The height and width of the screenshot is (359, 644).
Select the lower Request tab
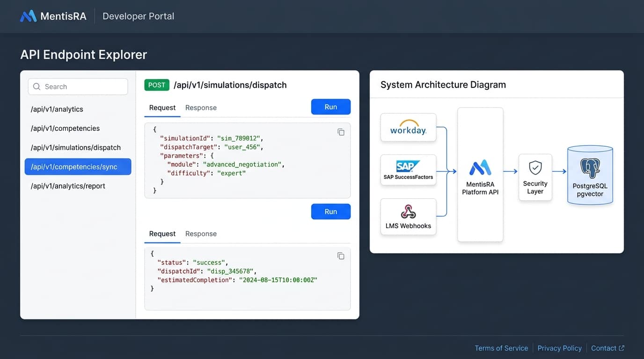click(162, 234)
